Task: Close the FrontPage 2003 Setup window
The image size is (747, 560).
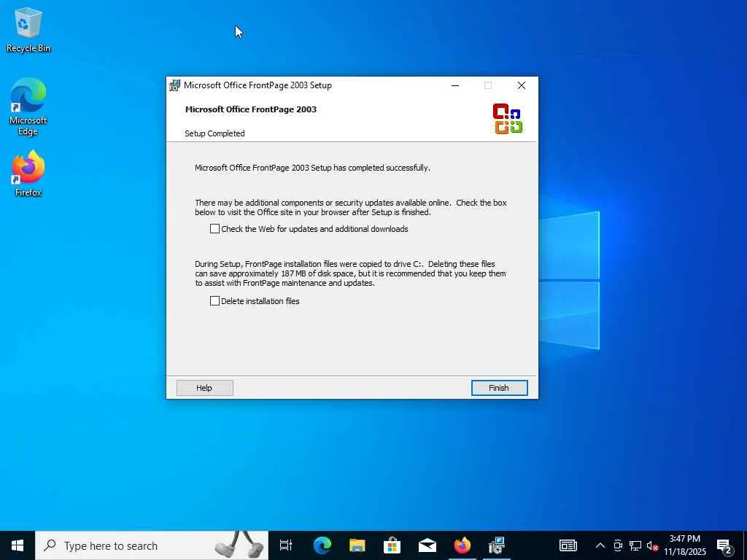Action: (522, 86)
